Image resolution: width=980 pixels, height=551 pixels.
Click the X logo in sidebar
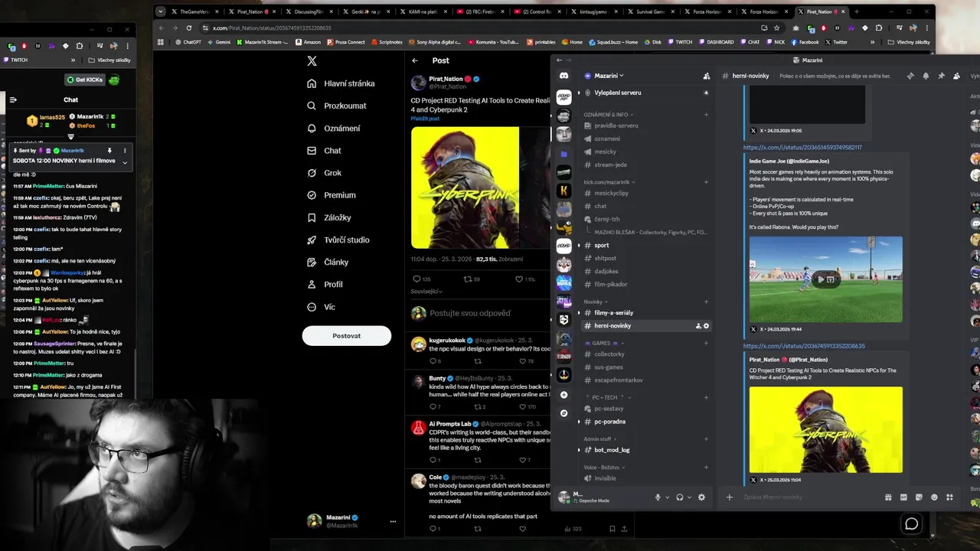coord(312,61)
